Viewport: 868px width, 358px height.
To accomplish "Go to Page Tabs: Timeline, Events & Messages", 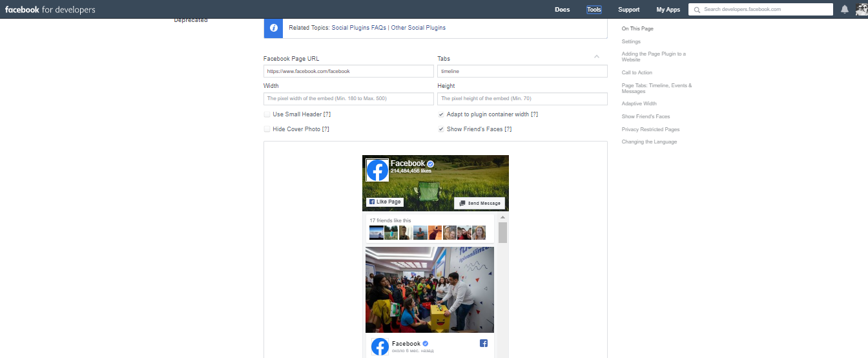I will click(x=656, y=89).
